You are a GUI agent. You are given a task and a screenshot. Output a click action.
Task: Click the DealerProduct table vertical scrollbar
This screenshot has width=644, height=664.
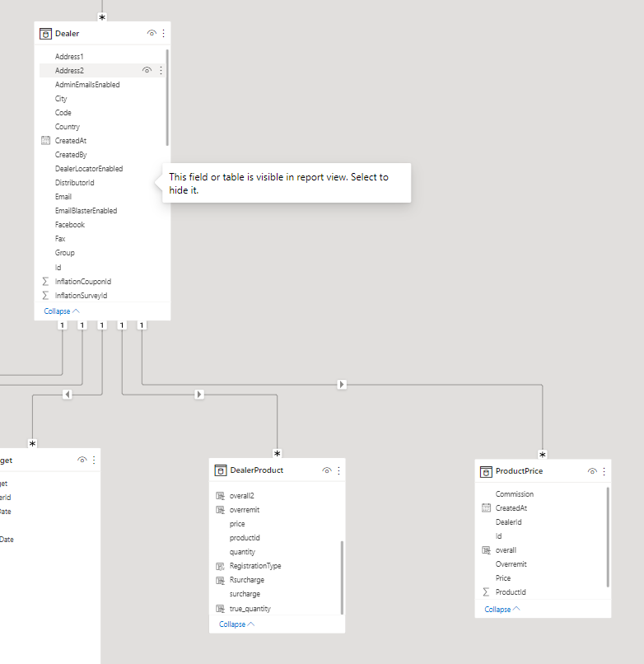pyautogui.click(x=342, y=577)
